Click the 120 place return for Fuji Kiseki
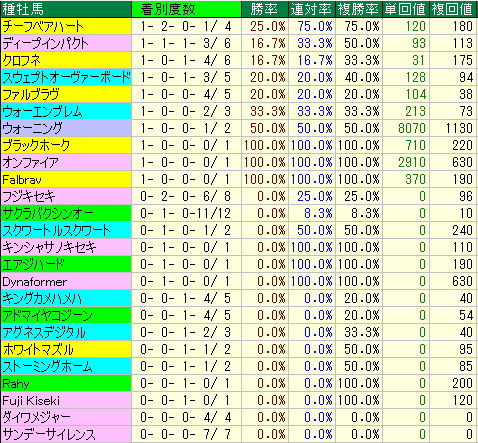This screenshot has height=443, width=478. 462,400
